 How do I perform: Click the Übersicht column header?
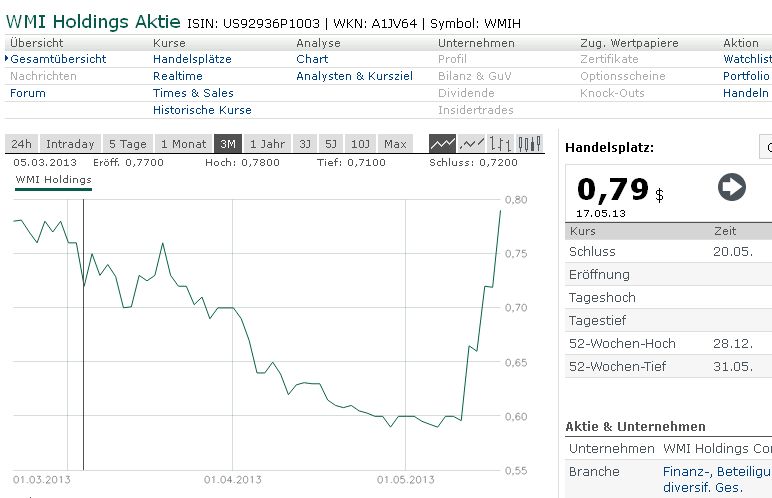pyautogui.click(x=36, y=43)
